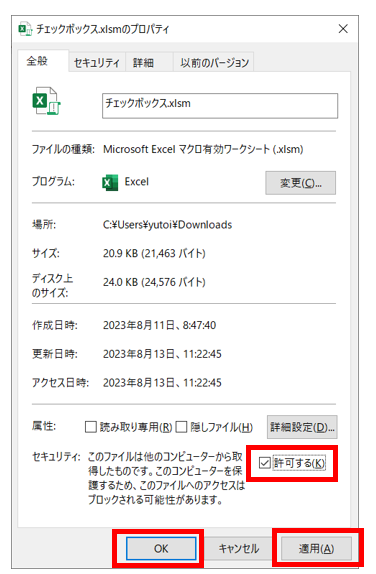Click the キャンセル button
This screenshot has width=376, height=574.
tap(239, 548)
